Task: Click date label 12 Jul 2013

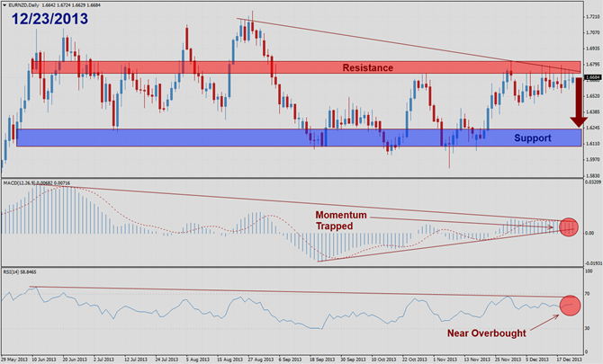Action: coord(136,360)
